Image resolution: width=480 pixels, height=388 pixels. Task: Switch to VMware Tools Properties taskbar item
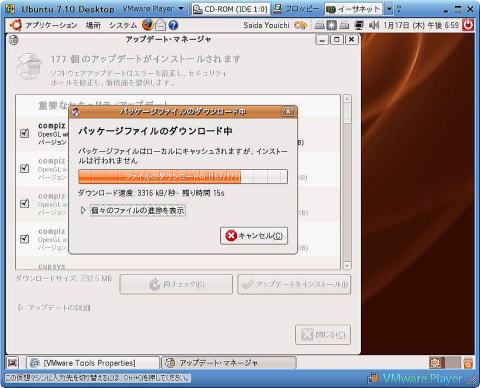tap(93, 363)
